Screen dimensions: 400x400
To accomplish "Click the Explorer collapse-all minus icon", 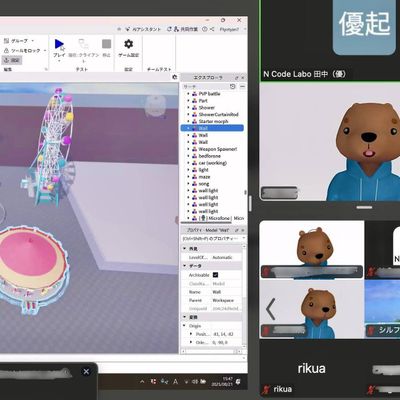I will [x=242, y=86].
